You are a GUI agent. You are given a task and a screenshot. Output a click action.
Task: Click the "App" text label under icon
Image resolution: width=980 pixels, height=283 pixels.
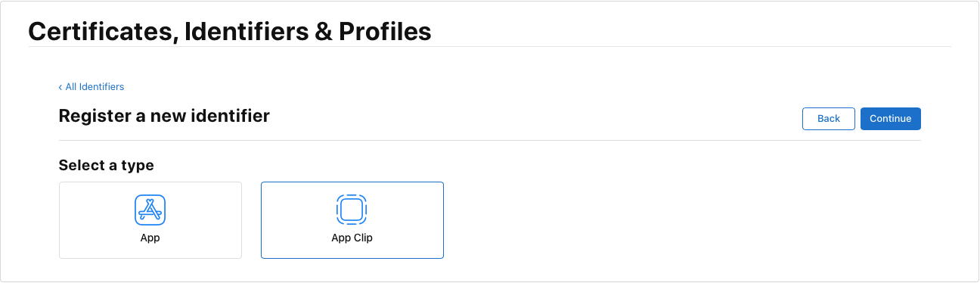click(x=150, y=238)
